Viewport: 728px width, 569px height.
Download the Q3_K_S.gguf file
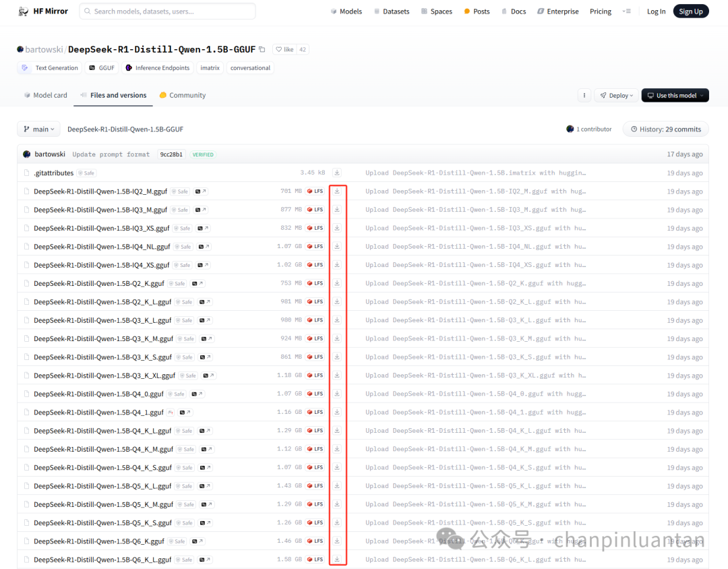tap(337, 357)
